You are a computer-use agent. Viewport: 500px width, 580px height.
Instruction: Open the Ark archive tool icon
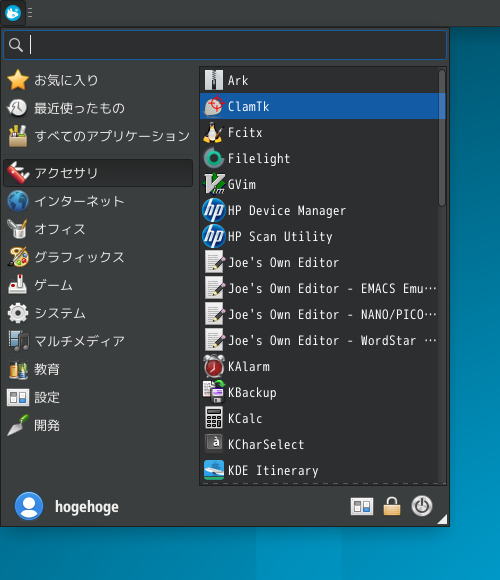214,80
